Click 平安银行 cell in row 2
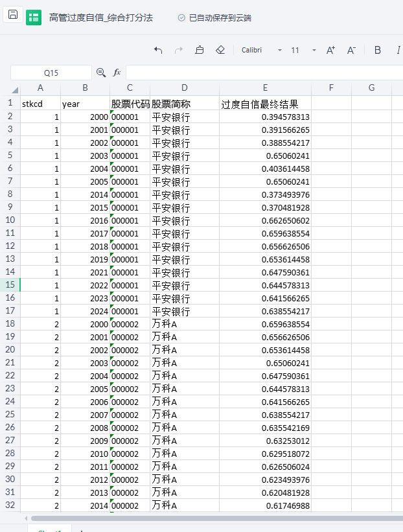 (185, 117)
